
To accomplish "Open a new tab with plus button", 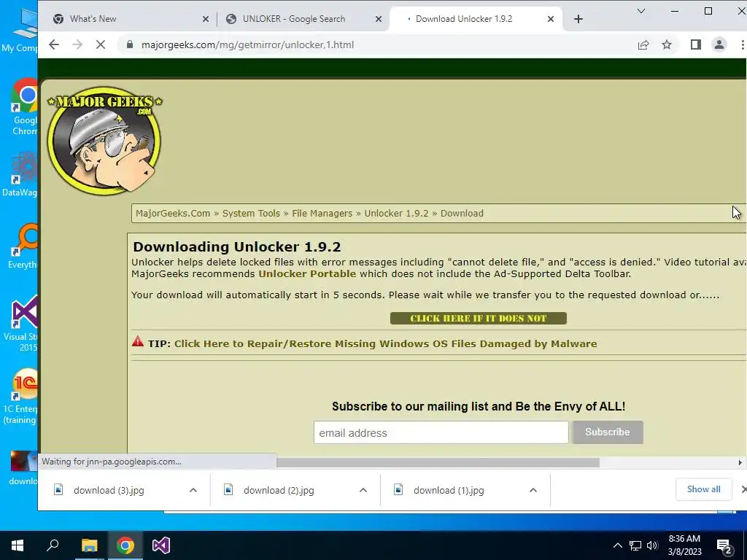I will coord(578,19).
